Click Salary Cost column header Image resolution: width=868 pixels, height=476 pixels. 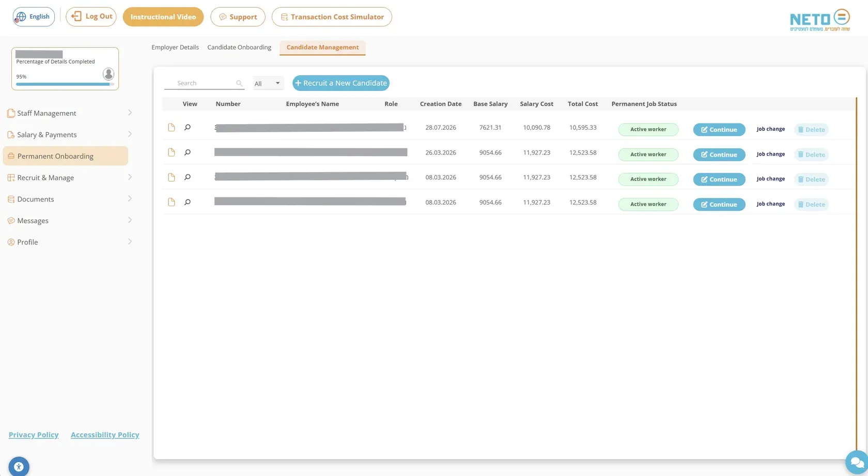(x=536, y=104)
